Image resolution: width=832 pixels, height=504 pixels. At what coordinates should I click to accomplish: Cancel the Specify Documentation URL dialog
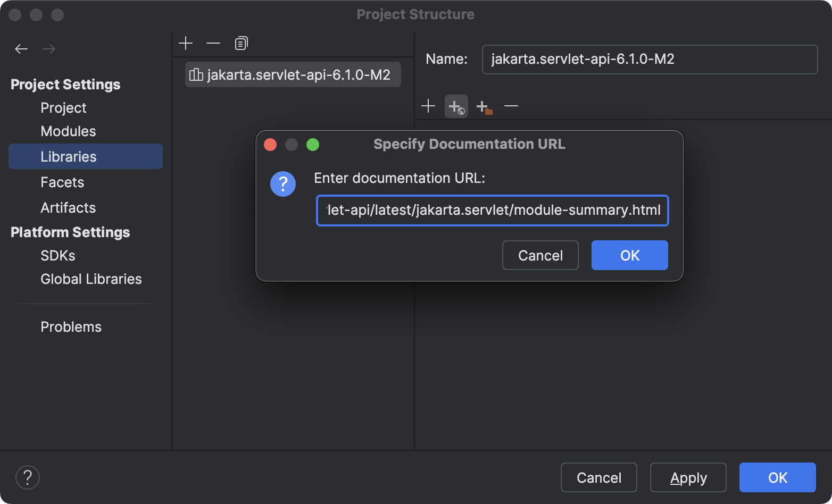pyautogui.click(x=540, y=255)
